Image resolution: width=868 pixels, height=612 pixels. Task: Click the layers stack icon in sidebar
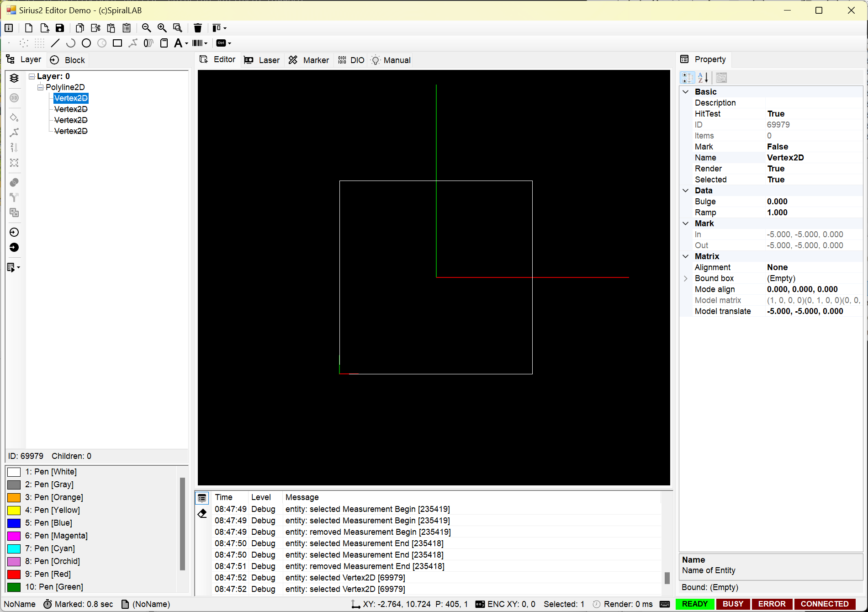[x=14, y=78]
